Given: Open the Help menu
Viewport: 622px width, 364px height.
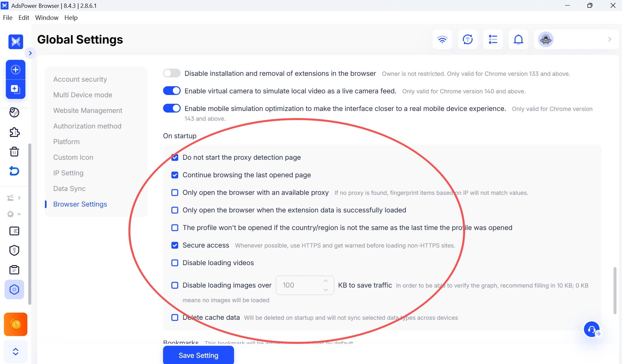Looking at the screenshot, I should (x=71, y=18).
